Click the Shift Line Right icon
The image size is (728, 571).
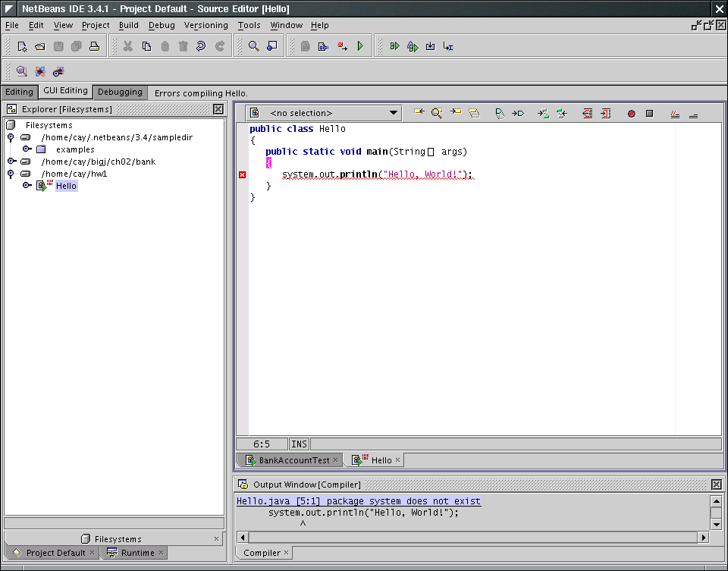tap(606, 113)
